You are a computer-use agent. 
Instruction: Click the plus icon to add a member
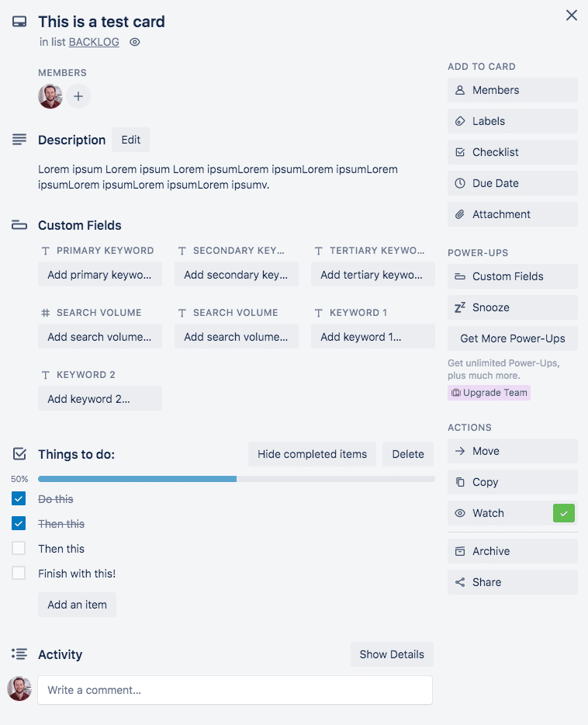78,96
